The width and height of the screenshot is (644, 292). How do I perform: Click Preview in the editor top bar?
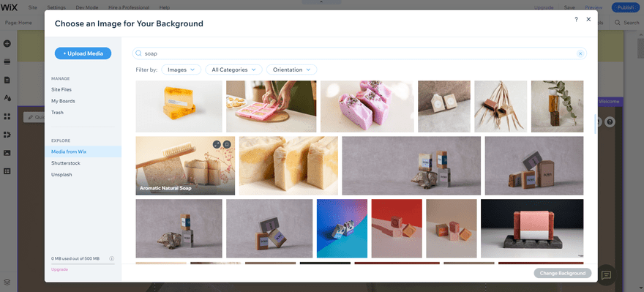[594, 7]
